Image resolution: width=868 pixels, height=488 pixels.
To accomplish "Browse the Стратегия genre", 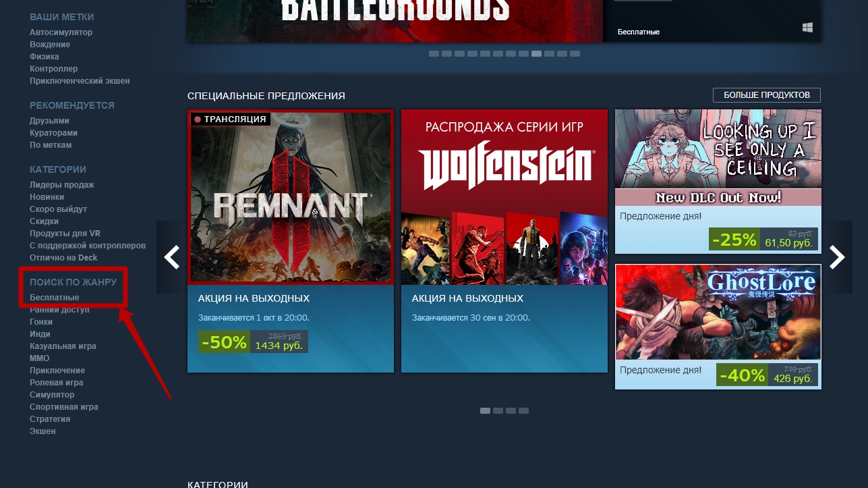I will tap(50, 419).
